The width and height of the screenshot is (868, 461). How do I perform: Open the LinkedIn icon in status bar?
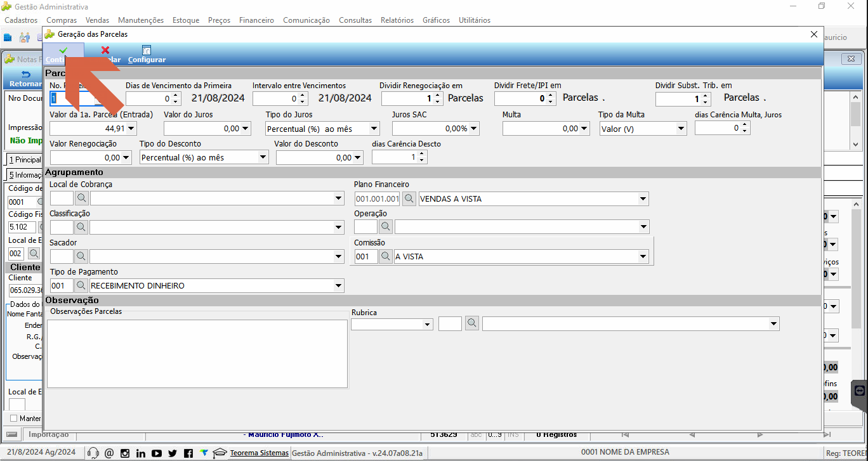[141, 453]
